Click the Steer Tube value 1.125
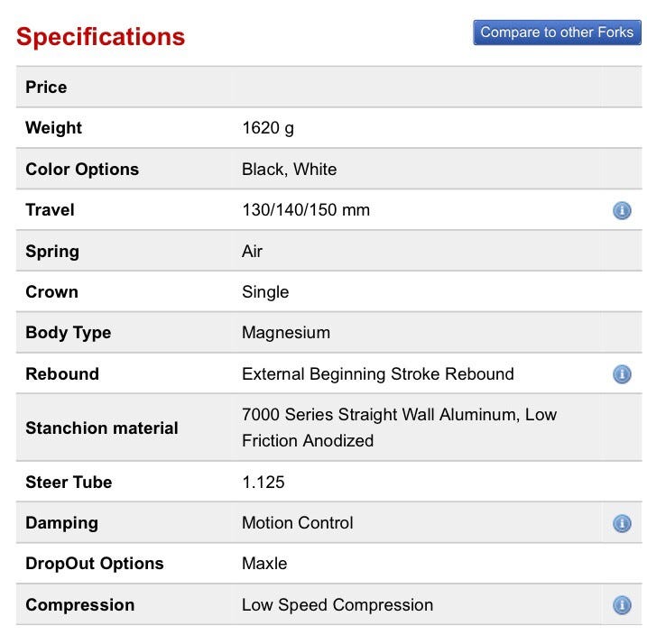 coord(263,482)
